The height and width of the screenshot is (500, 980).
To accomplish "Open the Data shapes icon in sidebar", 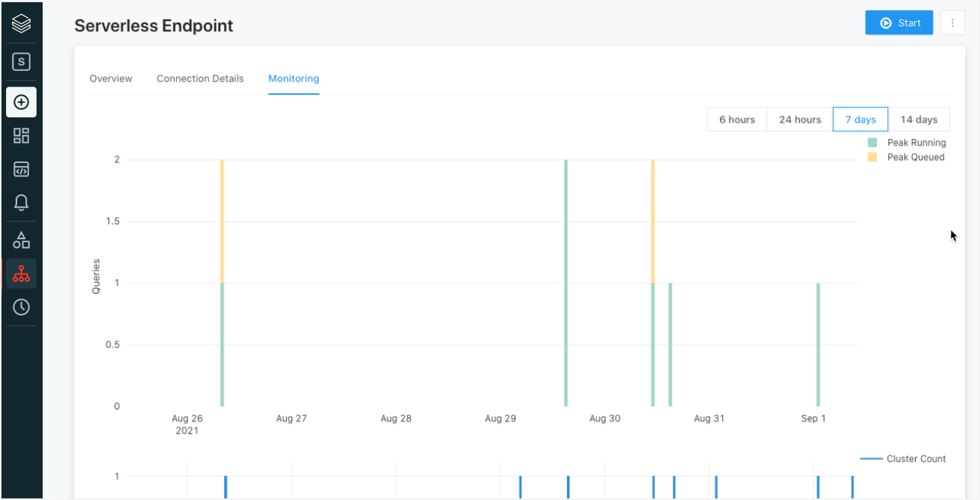I will click(x=21, y=240).
